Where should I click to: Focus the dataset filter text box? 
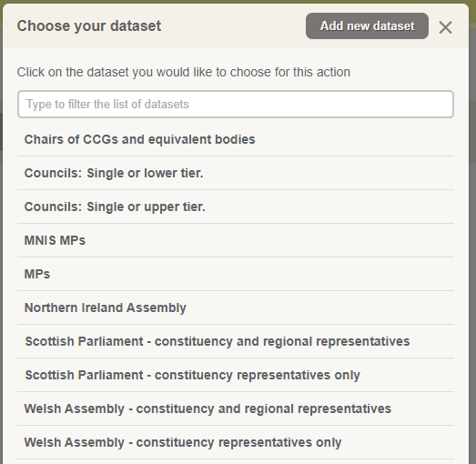point(236,104)
